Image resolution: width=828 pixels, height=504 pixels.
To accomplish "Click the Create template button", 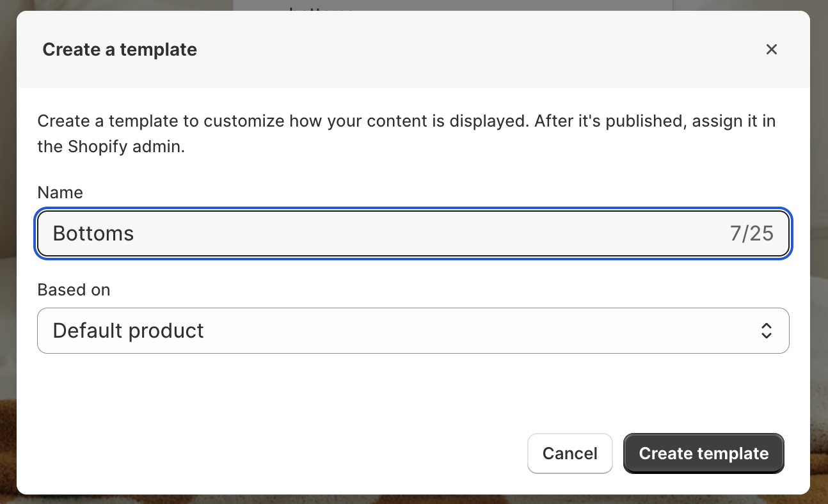I will click(703, 453).
